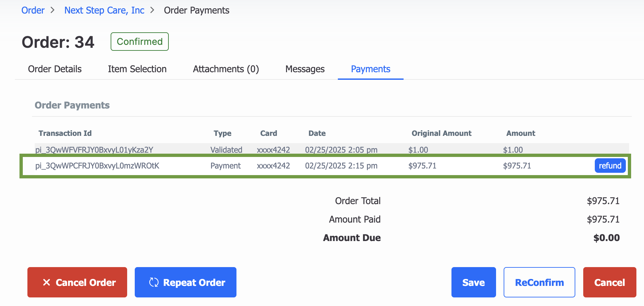The image size is (644, 306).
Task: Open the Messages tab
Action: [x=305, y=69]
